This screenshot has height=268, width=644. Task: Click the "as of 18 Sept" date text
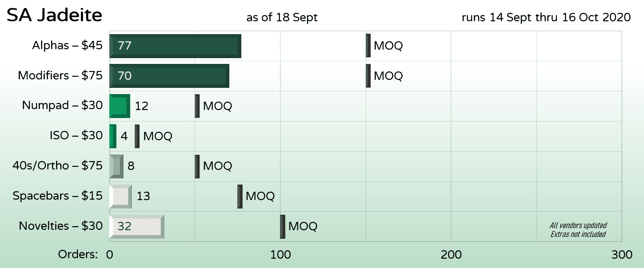click(282, 18)
